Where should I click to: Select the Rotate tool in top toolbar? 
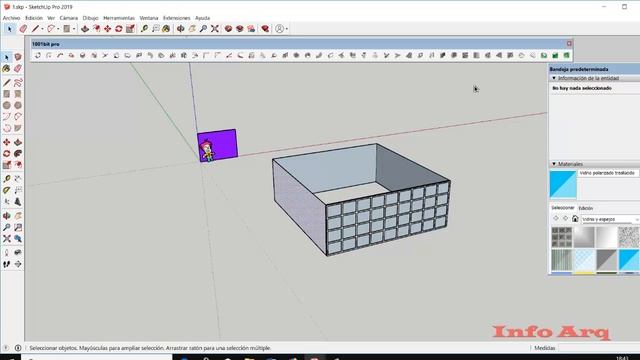(x=119, y=29)
